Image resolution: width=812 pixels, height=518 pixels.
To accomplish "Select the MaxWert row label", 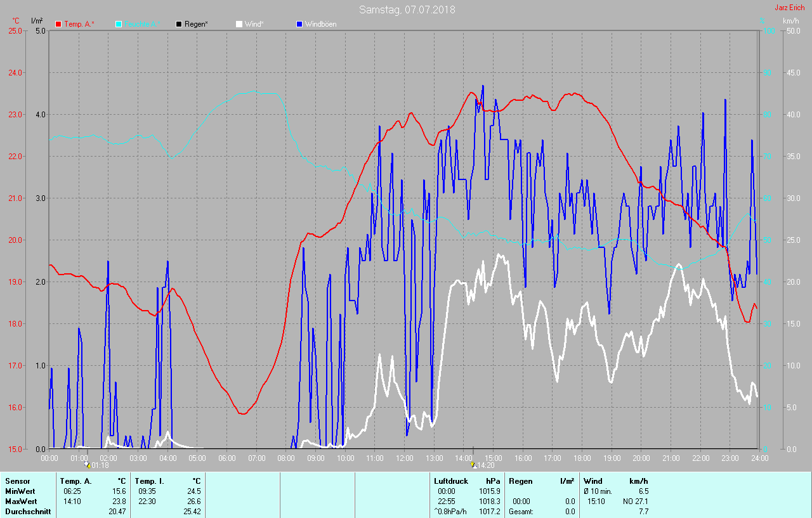I will (x=21, y=502).
